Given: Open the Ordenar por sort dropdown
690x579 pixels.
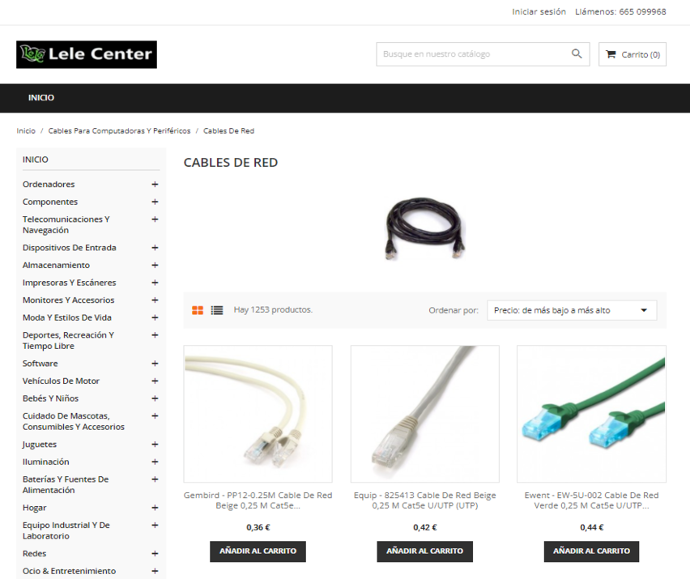Looking at the screenshot, I should pos(572,310).
